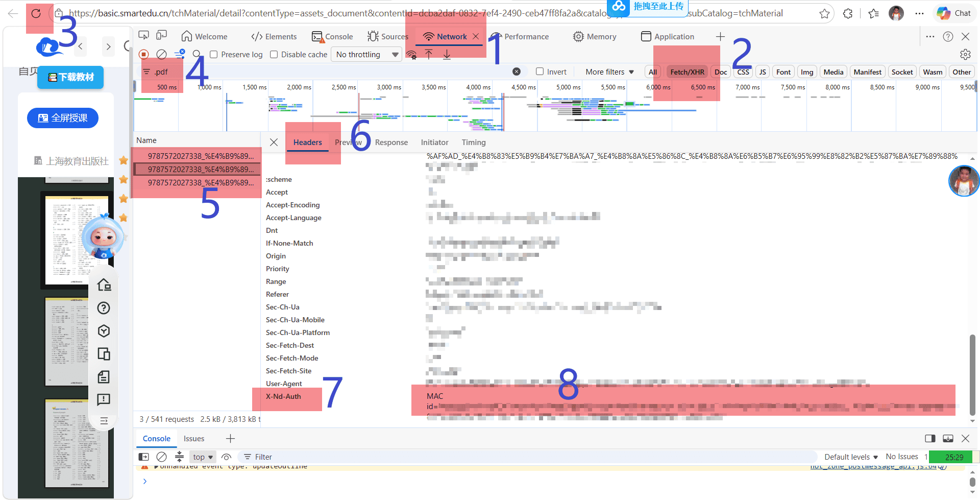Clear the network log
The height and width of the screenshot is (500, 980).
(x=161, y=54)
